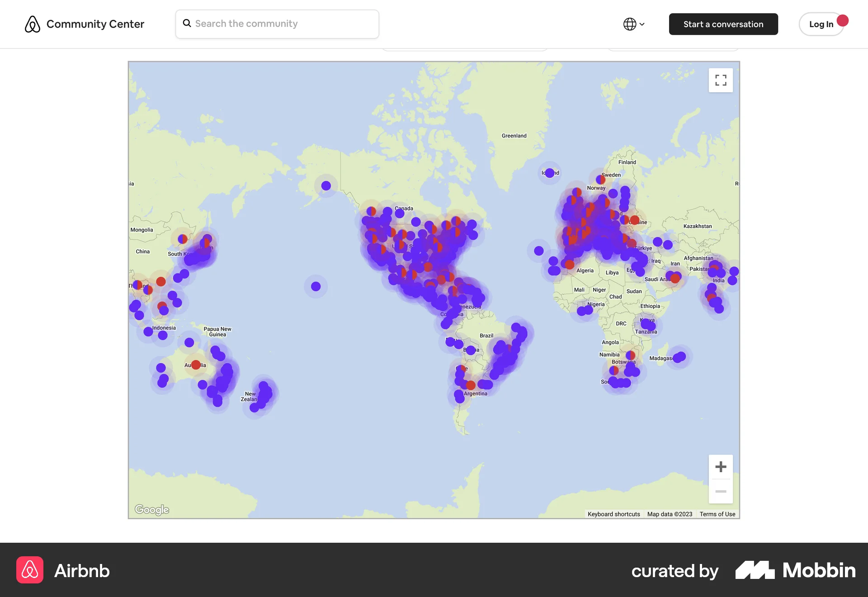Open the Terms of Use link

click(717, 514)
